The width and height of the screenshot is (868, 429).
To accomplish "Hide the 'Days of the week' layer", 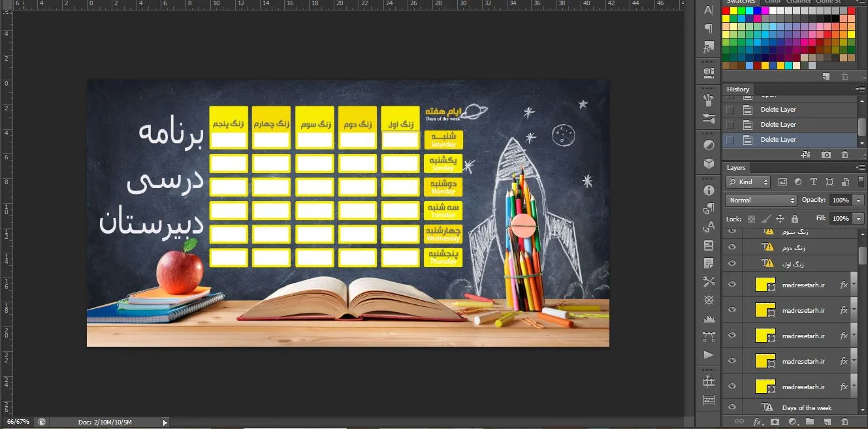I will [731, 407].
